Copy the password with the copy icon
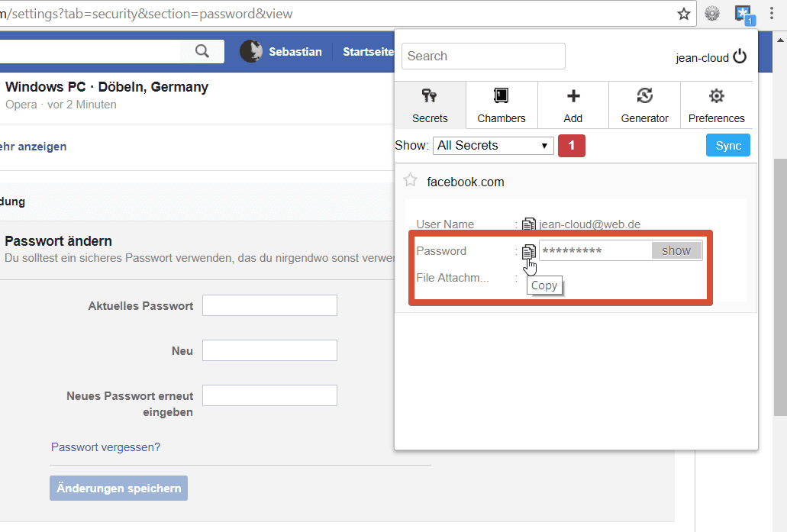The height and width of the screenshot is (532, 787). coord(528,251)
